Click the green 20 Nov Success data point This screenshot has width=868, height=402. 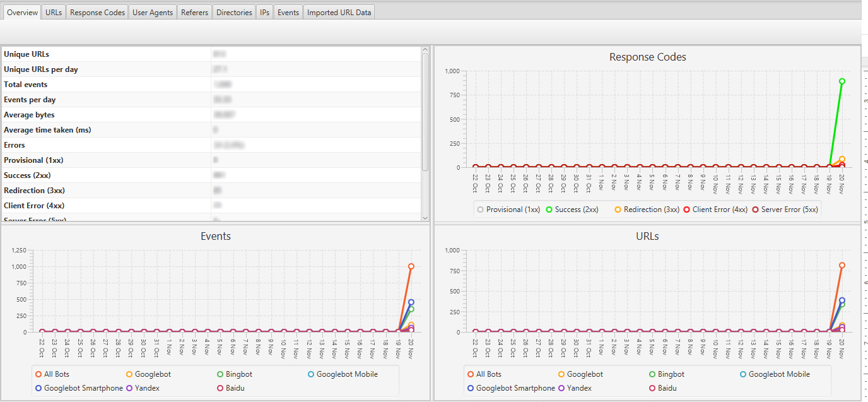[842, 81]
